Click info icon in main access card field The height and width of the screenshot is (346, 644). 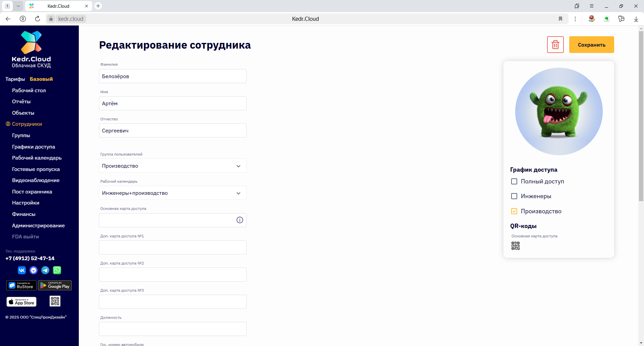click(239, 220)
